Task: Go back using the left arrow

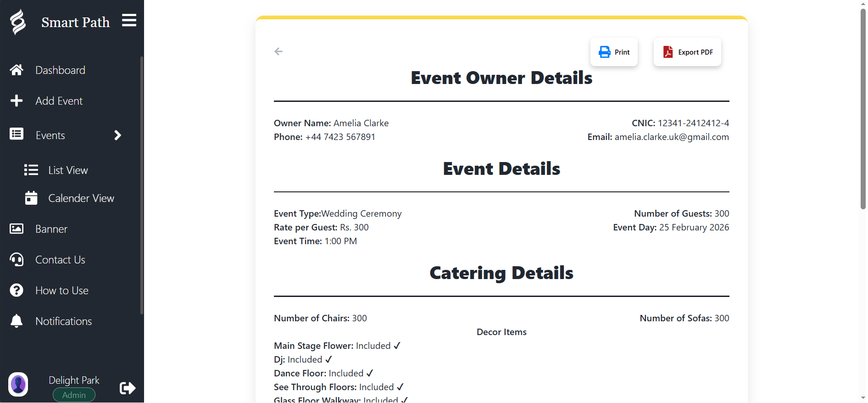Action: 278,51
